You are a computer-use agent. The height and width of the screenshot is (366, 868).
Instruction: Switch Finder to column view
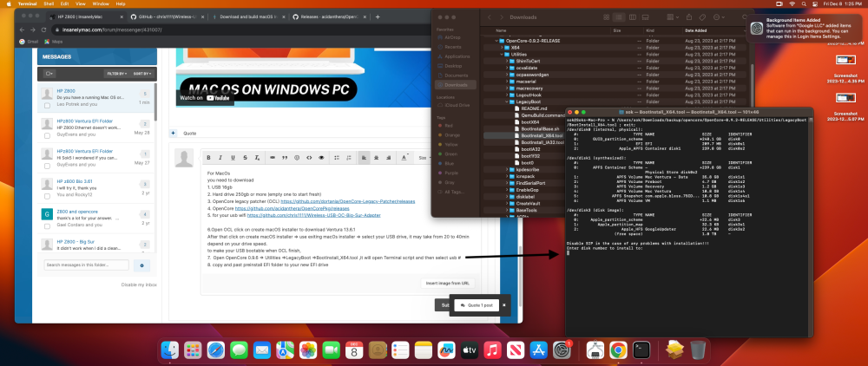(x=632, y=17)
